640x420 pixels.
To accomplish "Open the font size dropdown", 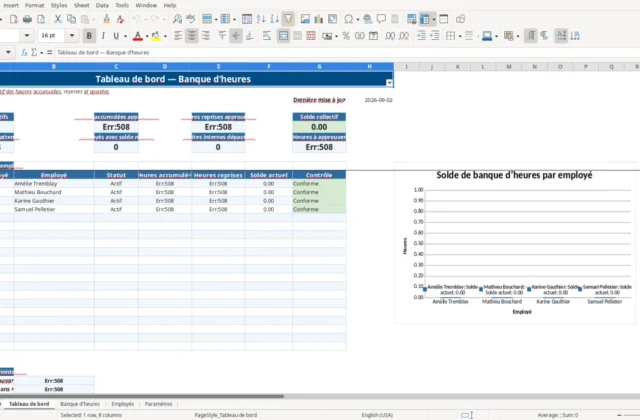I will pyautogui.click(x=72, y=36).
